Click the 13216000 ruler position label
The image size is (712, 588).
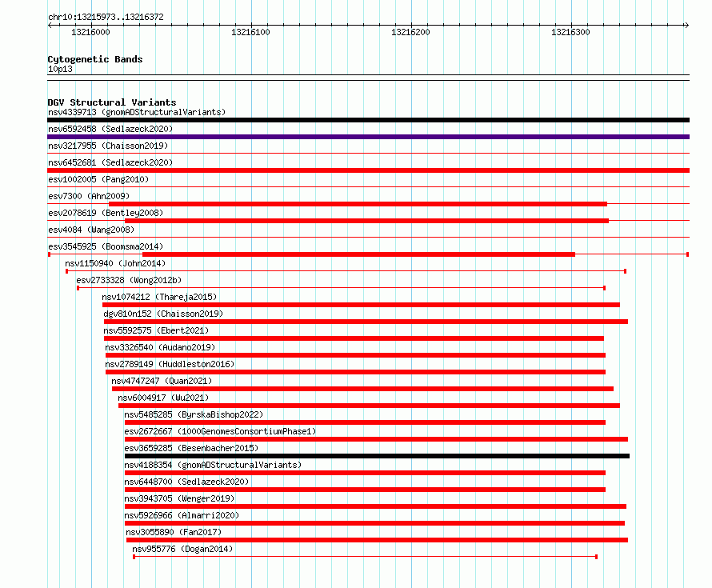tap(91, 32)
